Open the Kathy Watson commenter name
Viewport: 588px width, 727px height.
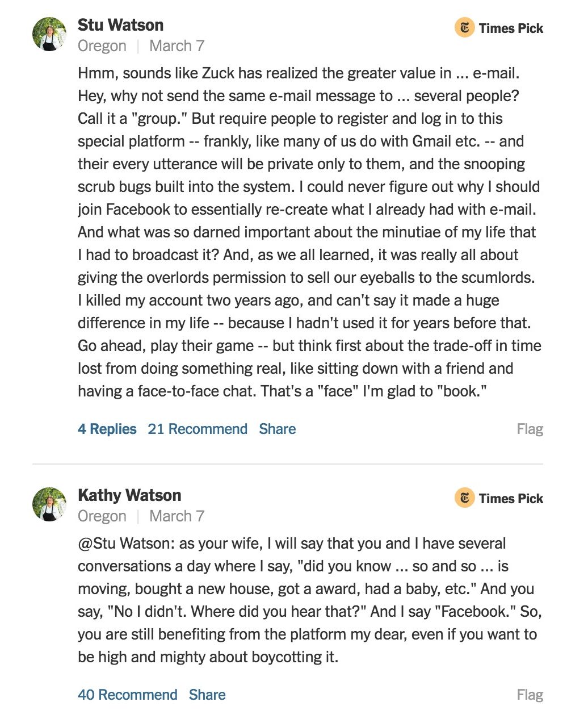(129, 495)
